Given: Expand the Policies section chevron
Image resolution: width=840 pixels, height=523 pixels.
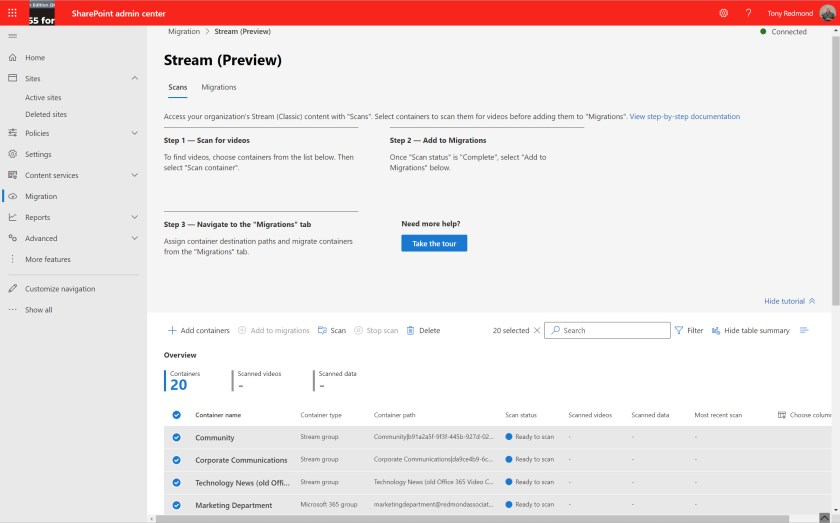Looking at the screenshot, I should (134, 133).
